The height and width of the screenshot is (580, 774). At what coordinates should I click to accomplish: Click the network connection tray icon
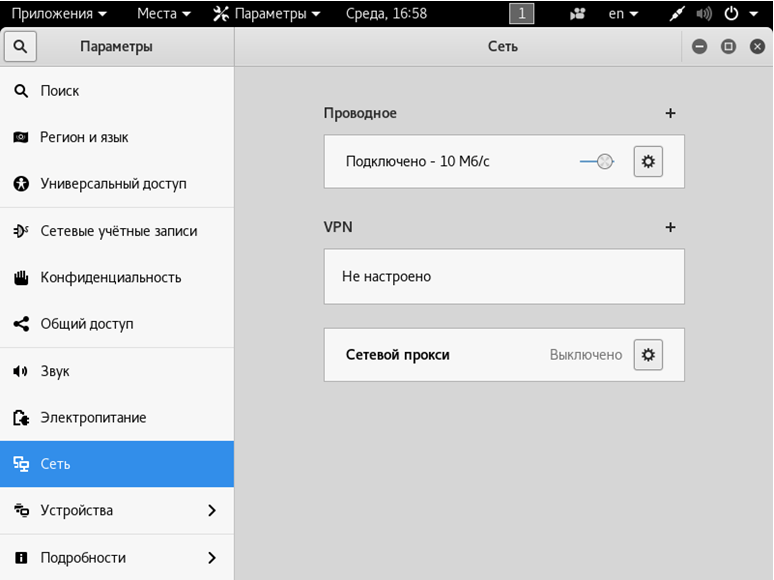pyautogui.click(x=676, y=14)
